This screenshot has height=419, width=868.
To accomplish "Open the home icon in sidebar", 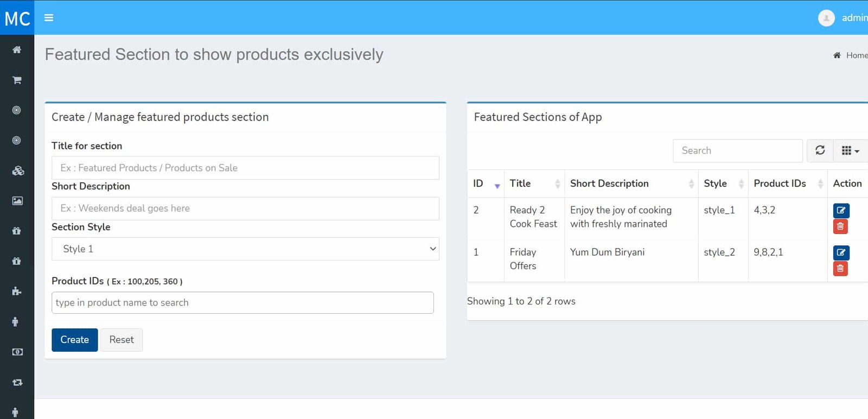I will coord(17,50).
